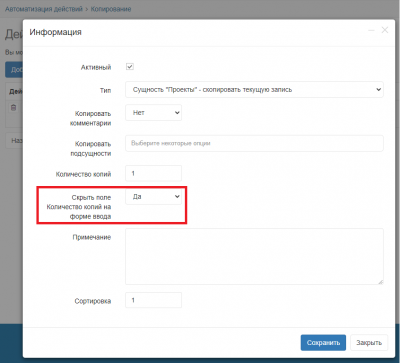Click the Количество копий input field
The height and width of the screenshot is (363, 400).
[x=153, y=173]
